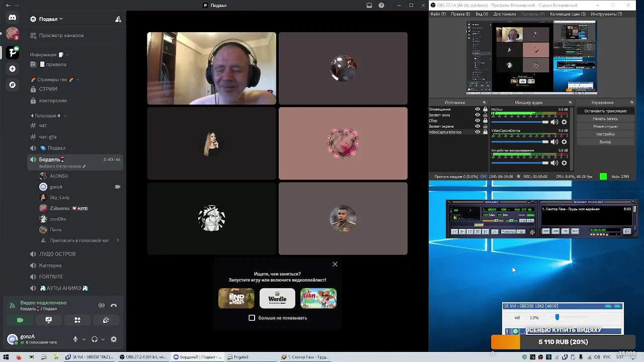The height and width of the screenshot is (362, 644).
Task: Select user Sky_Lady in voice channel list
Action: click(x=80, y=198)
